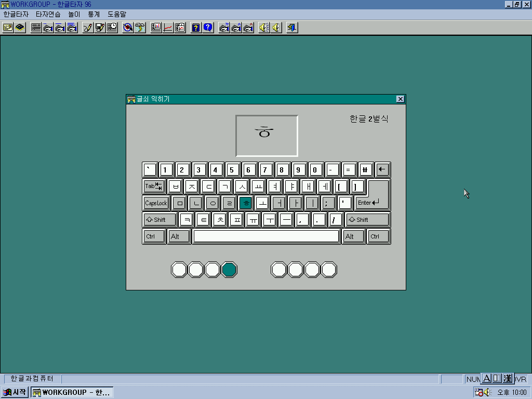Click the on-screen Tab key
The image size is (532, 399).
pyautogui.click(x=154, y=187)
